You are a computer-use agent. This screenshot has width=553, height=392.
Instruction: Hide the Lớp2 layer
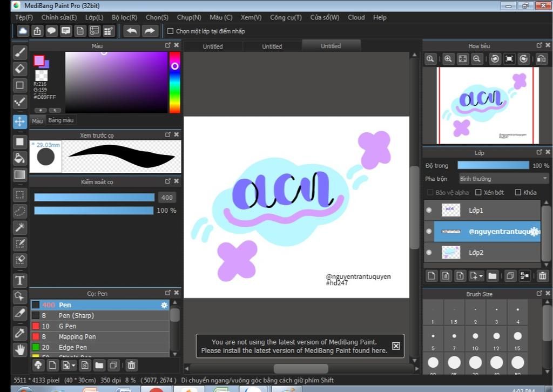point(429,252)
